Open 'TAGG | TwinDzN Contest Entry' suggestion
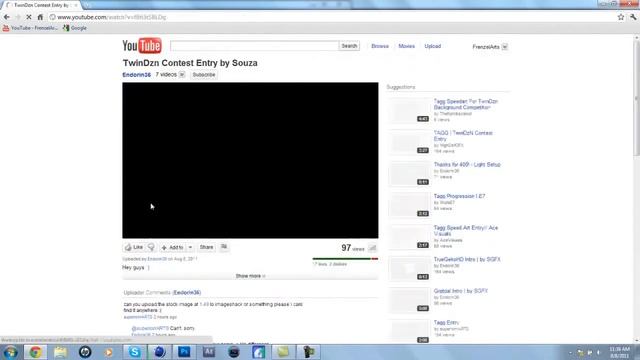 (x=463, y=136)
